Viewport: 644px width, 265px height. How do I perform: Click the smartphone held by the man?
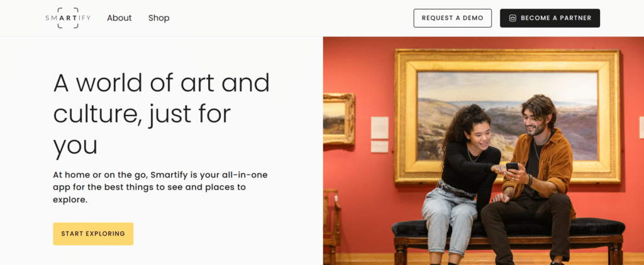(512, 166)
